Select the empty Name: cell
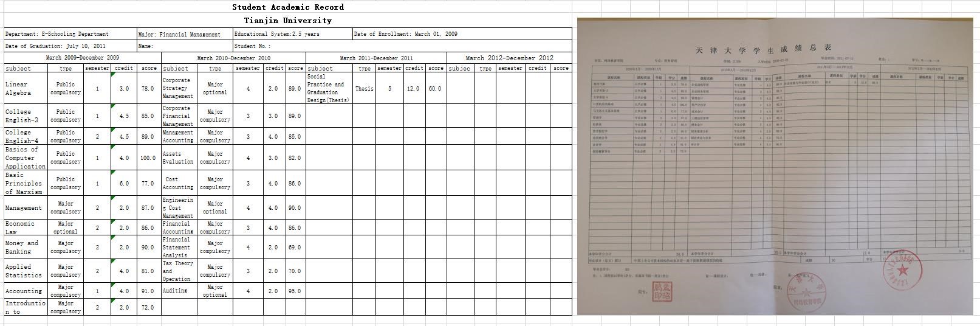The image size is (980, 326). click(184, 46)
